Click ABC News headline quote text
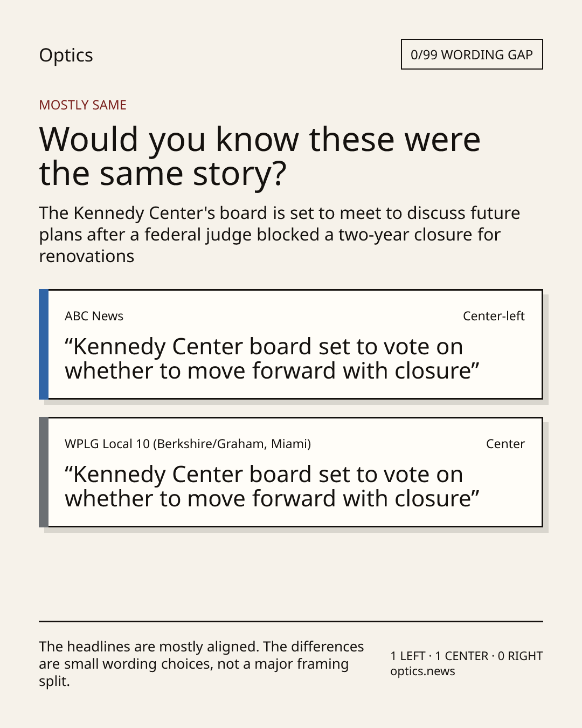Image resolution: width=582 pixels, height=728 pixels. coord(272,359)
